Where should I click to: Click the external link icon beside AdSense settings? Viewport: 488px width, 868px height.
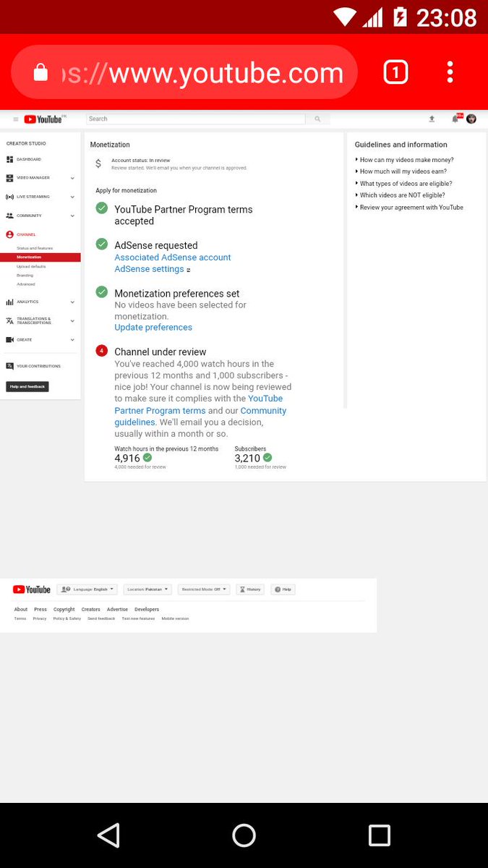coord(189,270)
